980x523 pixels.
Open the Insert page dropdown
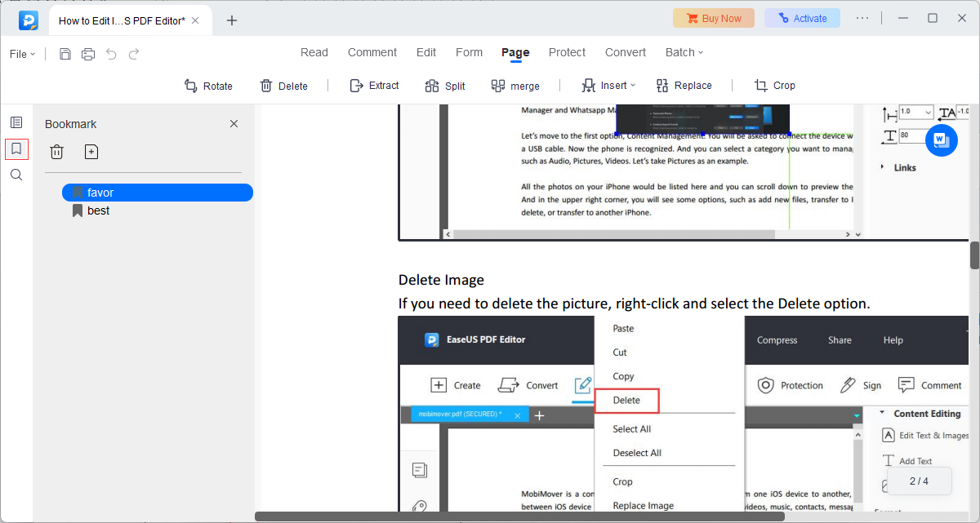tap(608, 86)
